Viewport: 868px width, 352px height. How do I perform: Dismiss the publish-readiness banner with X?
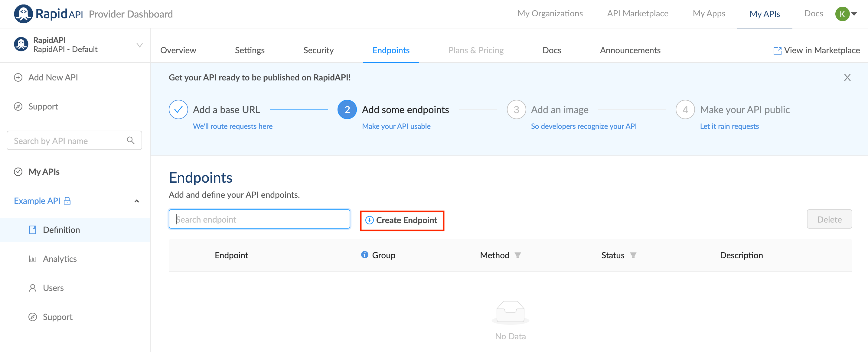tap(847, 77)
